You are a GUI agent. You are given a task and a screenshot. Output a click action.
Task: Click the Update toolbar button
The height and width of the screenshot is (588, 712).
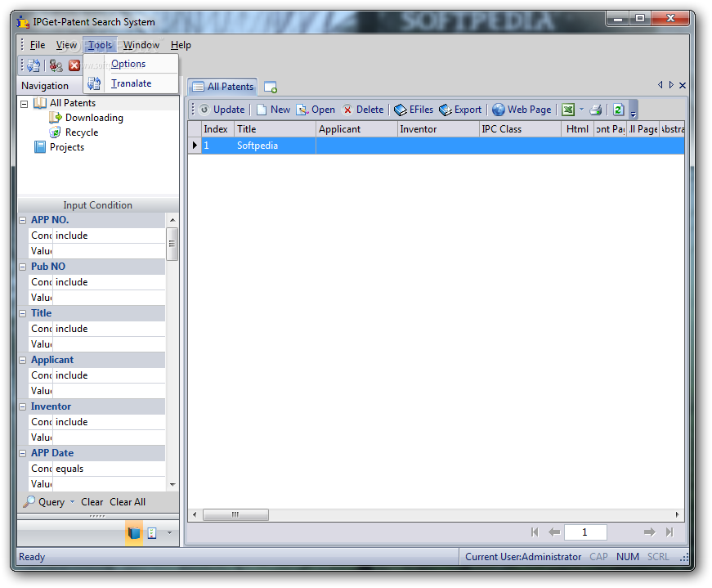[x=222, y=110]
